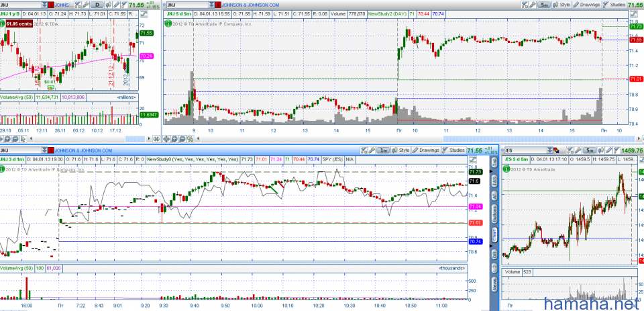
Task: Toggle the price axis scale icon in the bottom-left 1m chart
Action: click(x=473, y=159)
